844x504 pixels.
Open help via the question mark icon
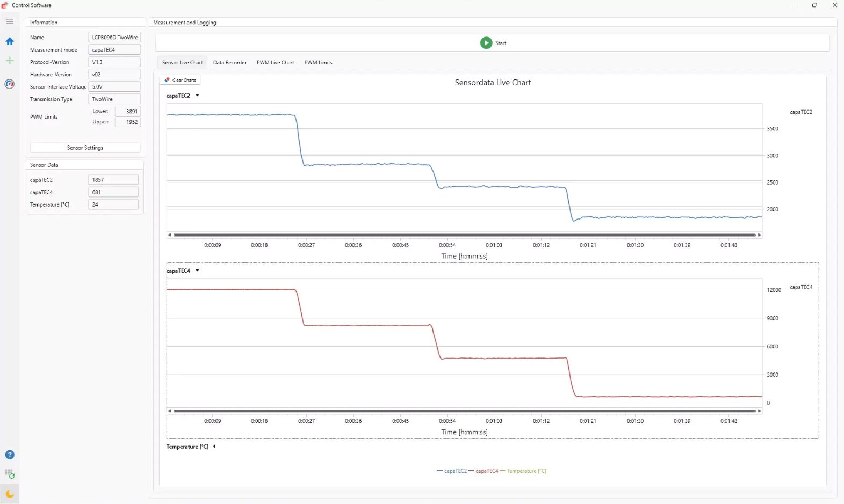[x=10, y=455]
